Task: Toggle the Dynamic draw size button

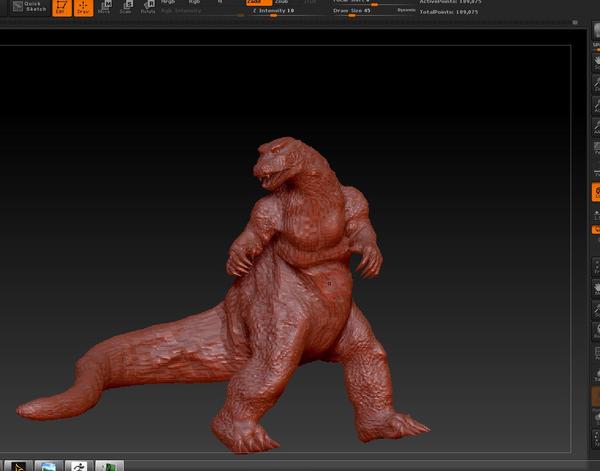Action: 406,10
